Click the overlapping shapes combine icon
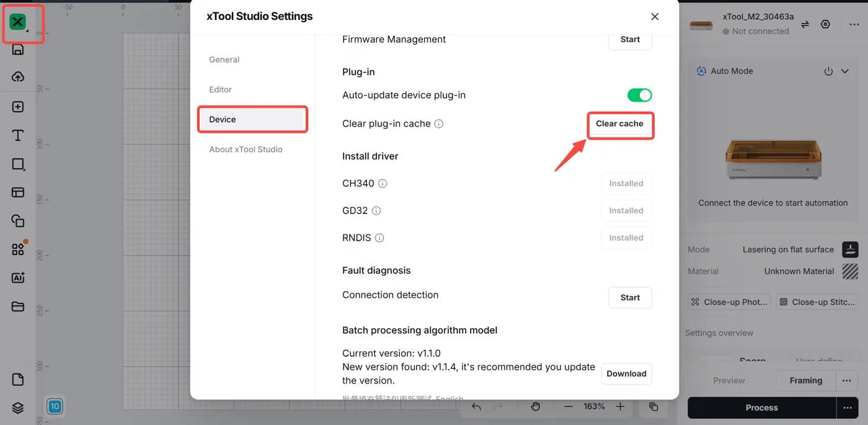Screen dimensions: 868x425 [x=18, y=221]
